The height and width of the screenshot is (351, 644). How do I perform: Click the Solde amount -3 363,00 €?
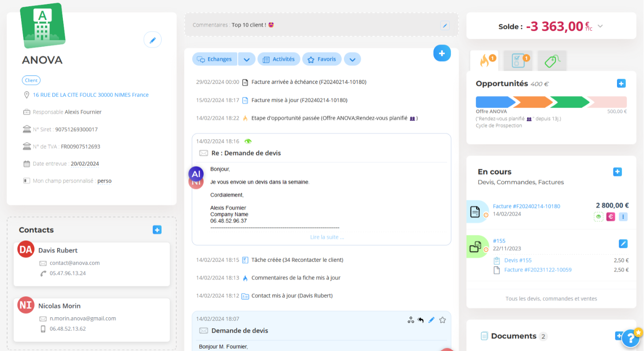(x=559, y=26)
